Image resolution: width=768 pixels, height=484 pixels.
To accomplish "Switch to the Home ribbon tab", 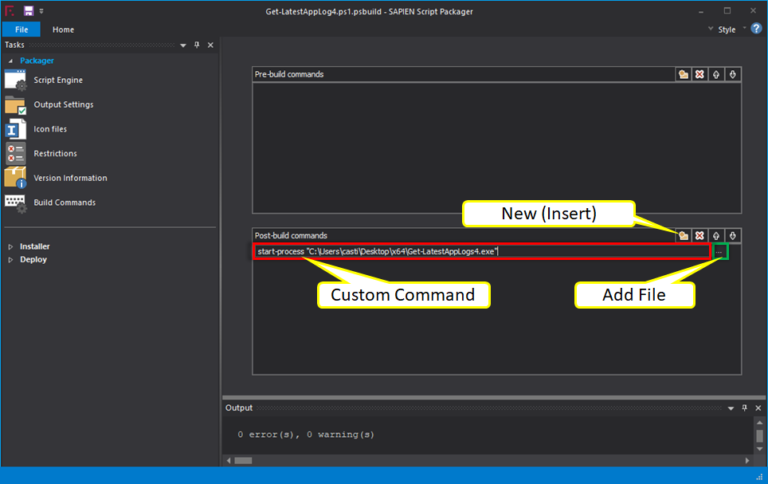I will (63, 29).
